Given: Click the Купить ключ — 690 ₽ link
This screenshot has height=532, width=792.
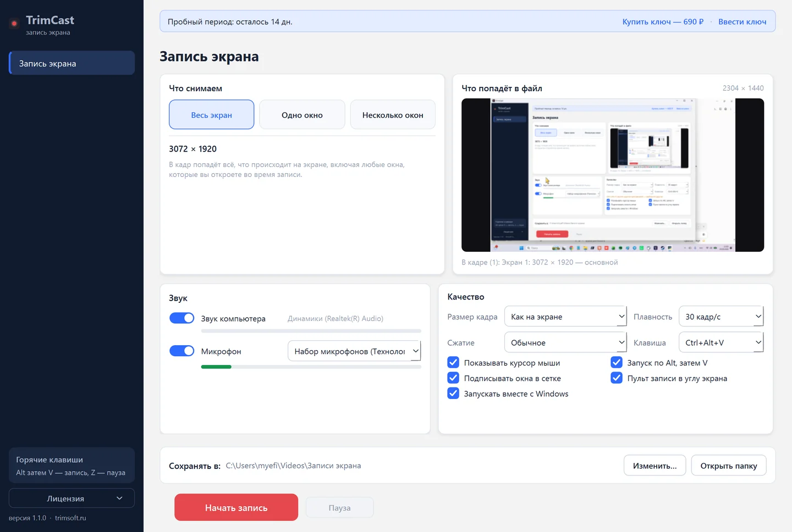Looking at the screenshot, I should 663,22.
